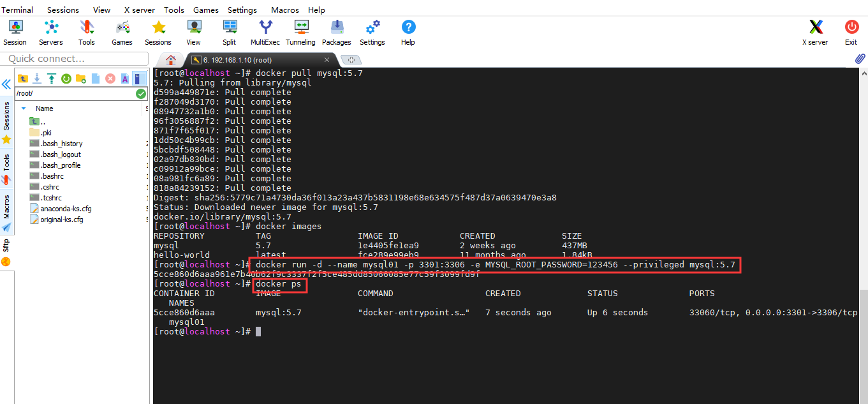Select the .bash_logout file

[55, 154]
